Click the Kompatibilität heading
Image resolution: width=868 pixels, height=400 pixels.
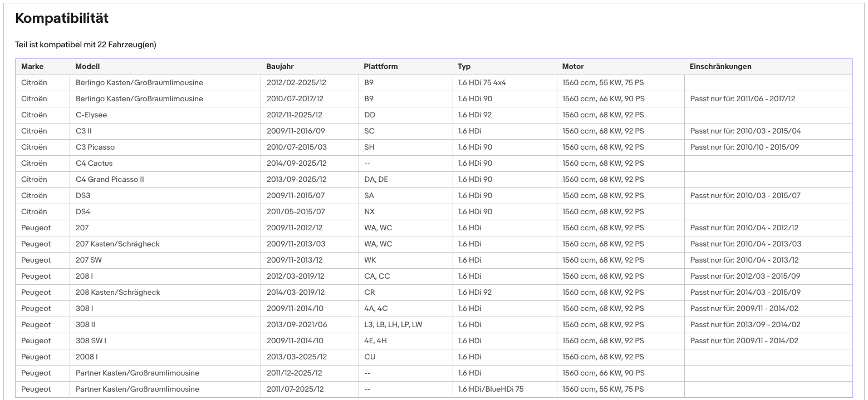62,18
